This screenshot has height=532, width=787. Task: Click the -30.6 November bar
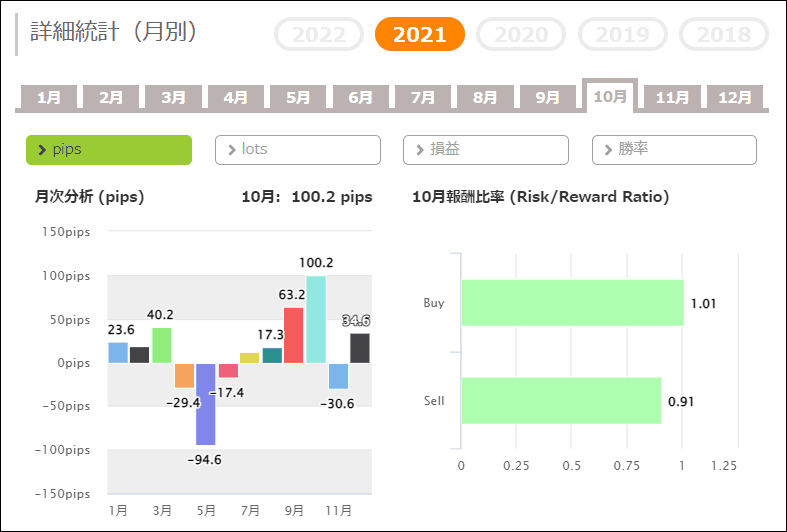(338, 376)
